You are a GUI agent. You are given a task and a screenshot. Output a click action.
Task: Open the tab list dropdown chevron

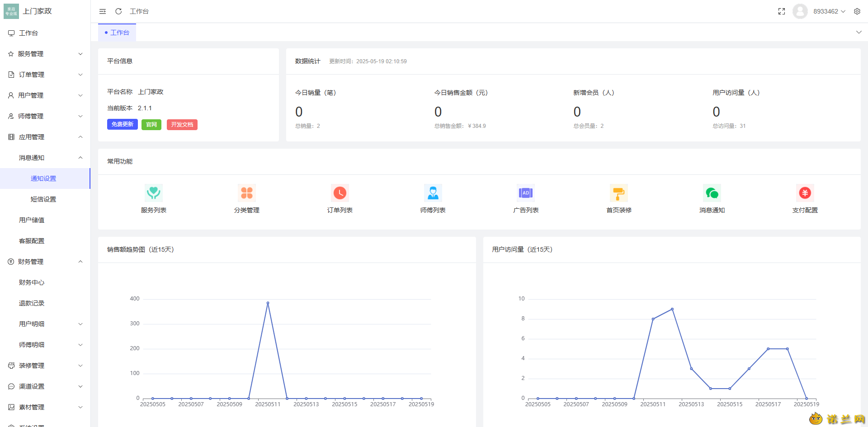[859, 32]
